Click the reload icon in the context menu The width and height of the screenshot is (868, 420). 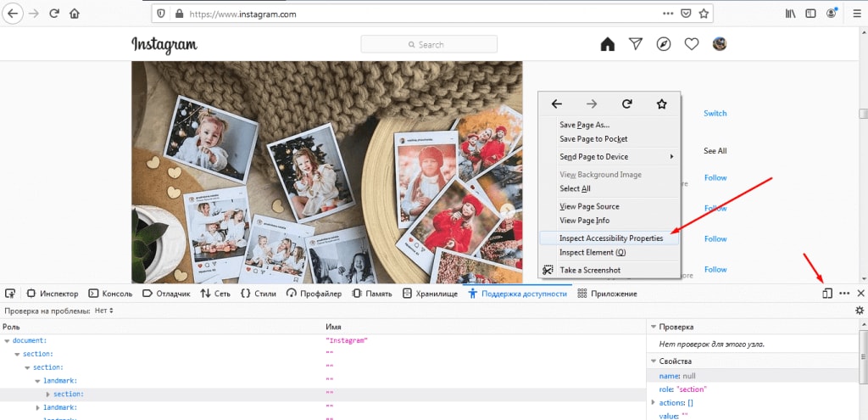coord(626,104)
